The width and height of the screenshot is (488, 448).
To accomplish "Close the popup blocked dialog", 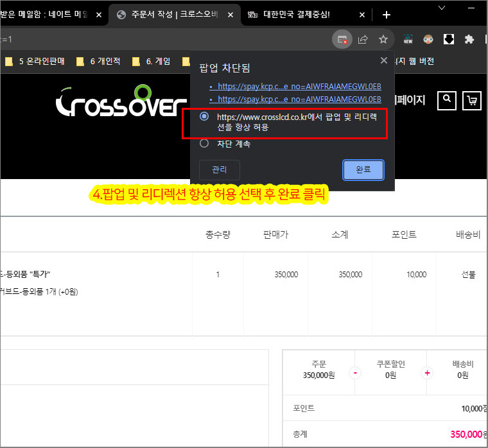I will pos(384,60).
